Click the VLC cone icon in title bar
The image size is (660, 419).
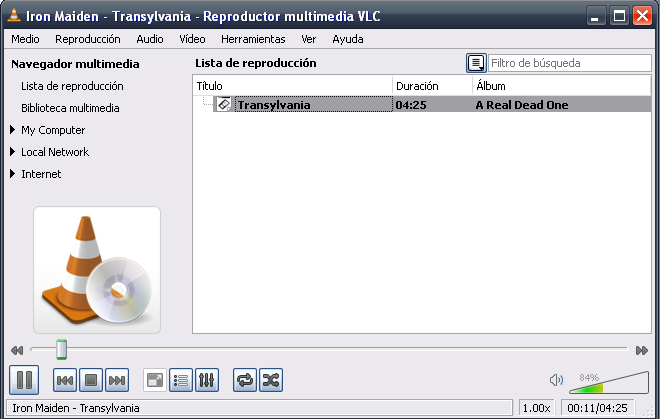[14, 15]
